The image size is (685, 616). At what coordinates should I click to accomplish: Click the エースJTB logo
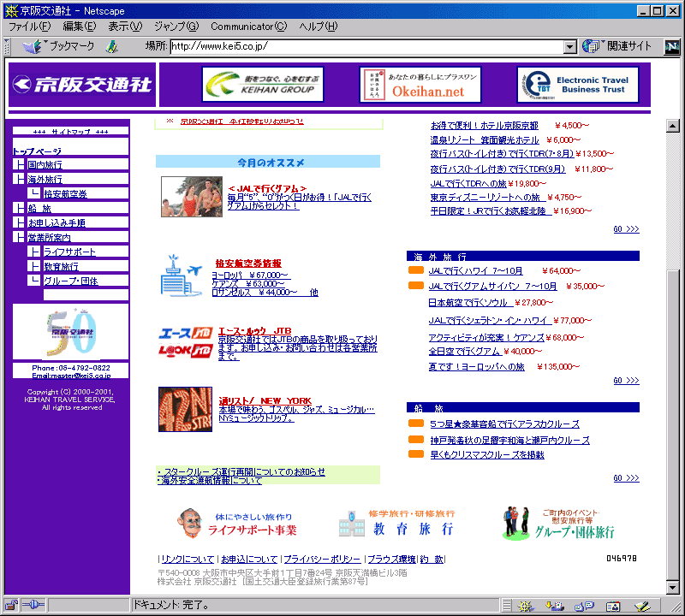(185, 334)
